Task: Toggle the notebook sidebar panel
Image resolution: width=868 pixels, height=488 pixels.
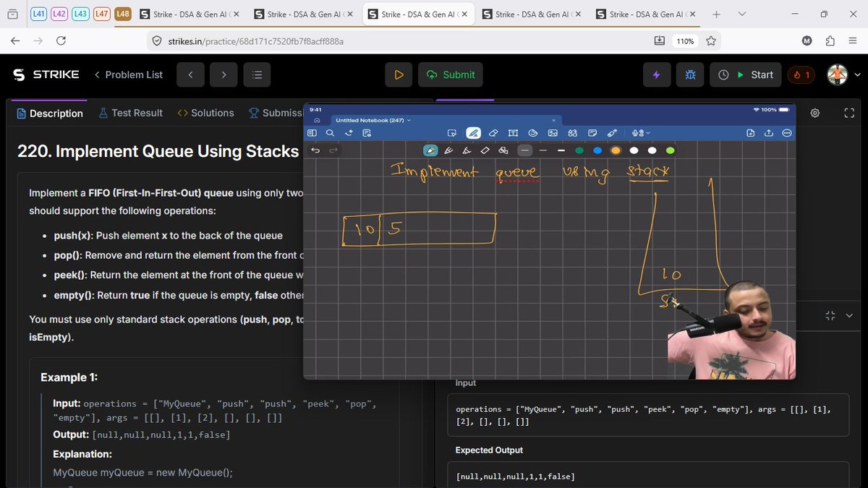Action: click(312, 133)
